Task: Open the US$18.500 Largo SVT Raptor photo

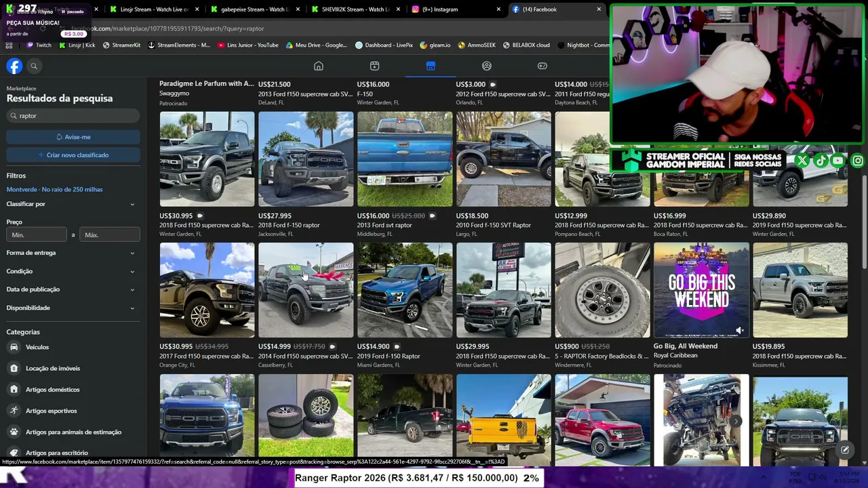Action: point(504,159)
